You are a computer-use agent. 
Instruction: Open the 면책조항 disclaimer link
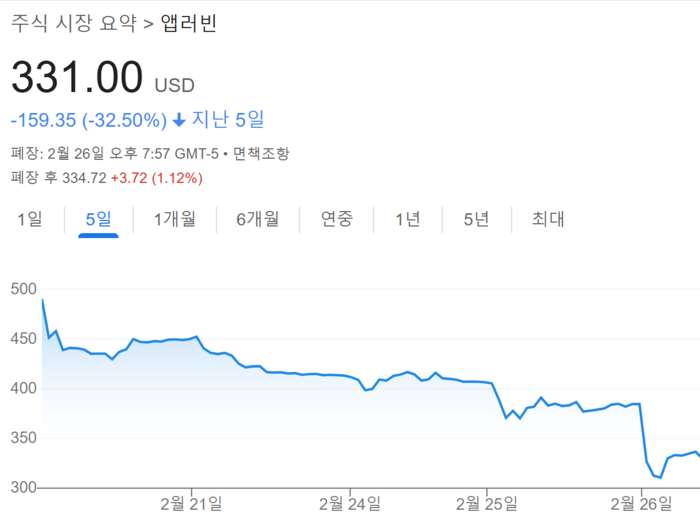click(x=262, y=154)
